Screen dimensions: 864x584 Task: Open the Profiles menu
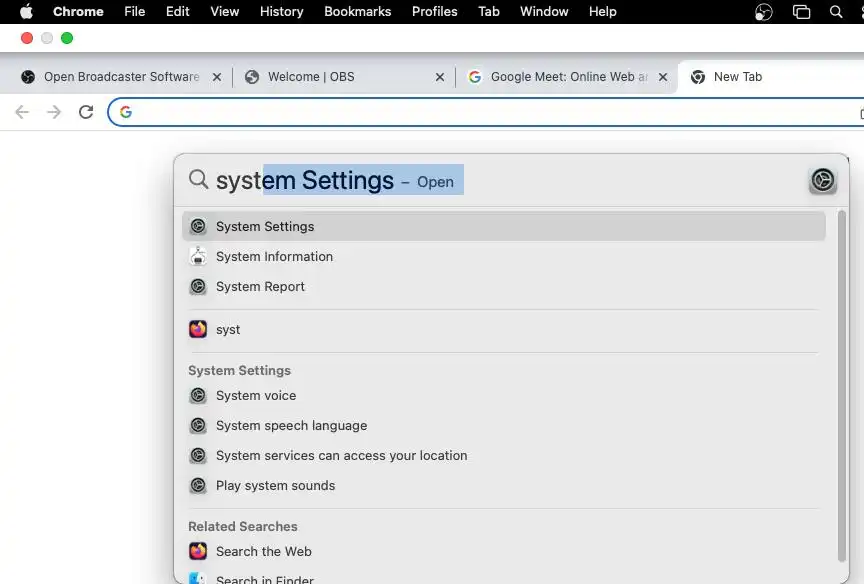coord(435,12)
